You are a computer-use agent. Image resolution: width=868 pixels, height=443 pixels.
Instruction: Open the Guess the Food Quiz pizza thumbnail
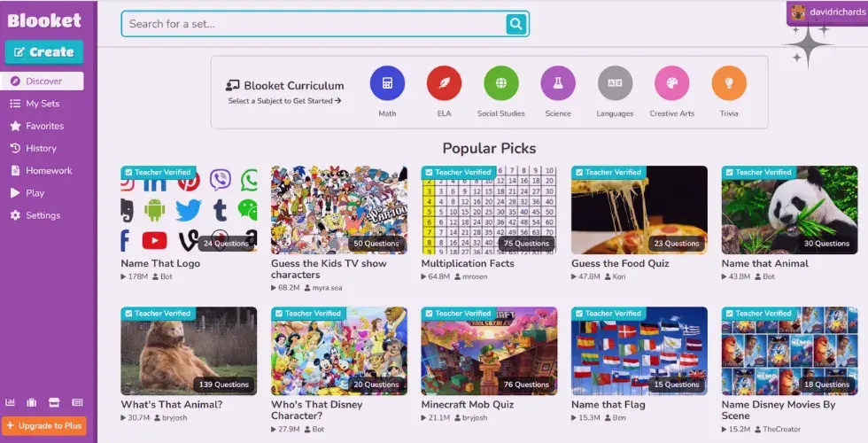click(639, 210)
